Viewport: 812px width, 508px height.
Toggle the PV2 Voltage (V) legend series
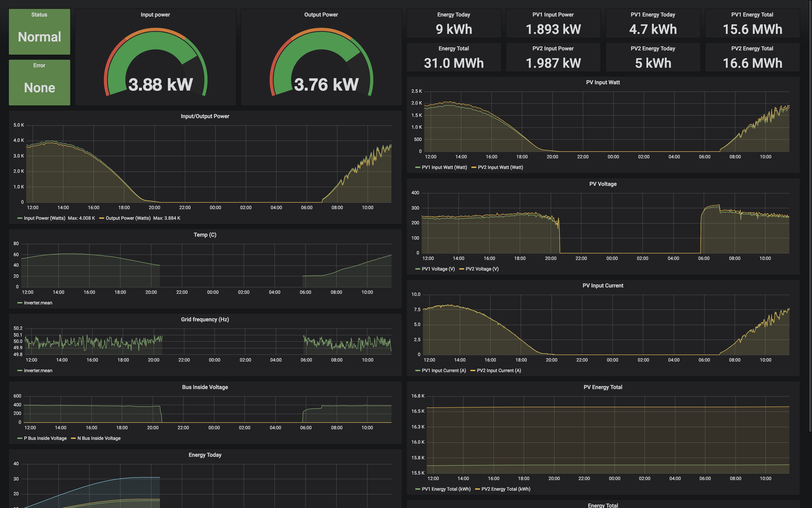pyautogui.click(x=482, y=269)
